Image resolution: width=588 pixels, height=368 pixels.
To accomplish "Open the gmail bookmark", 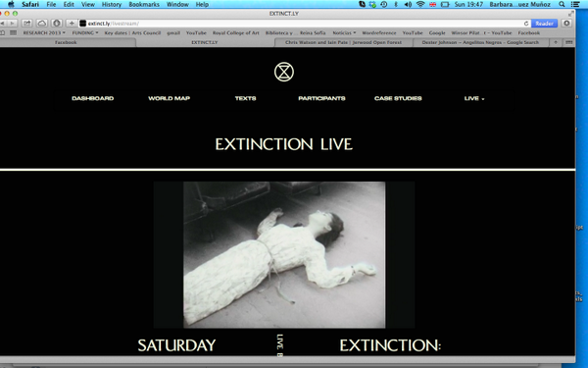I will 173,33.
